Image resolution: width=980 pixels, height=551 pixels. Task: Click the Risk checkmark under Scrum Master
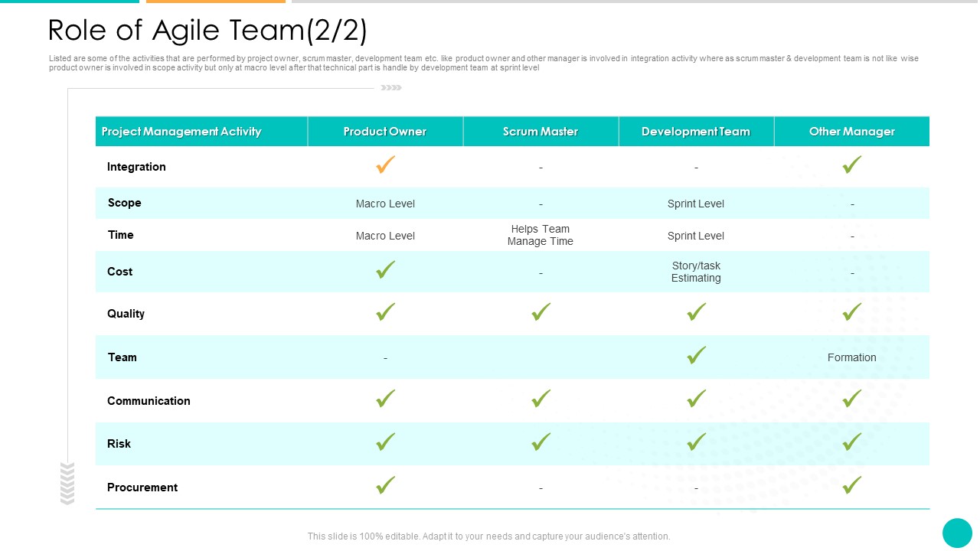(541, 442)
